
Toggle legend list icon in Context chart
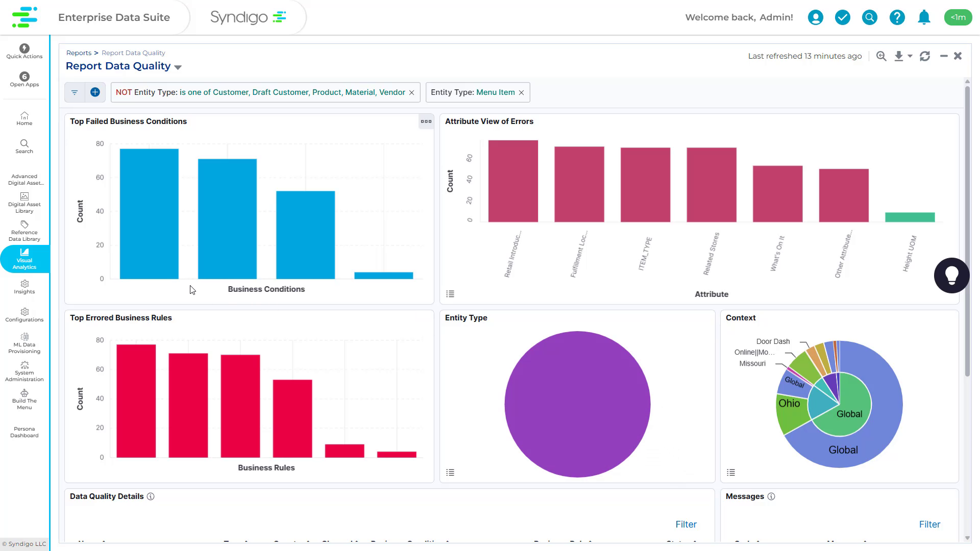pyautogui.click(x=730, y=472)
